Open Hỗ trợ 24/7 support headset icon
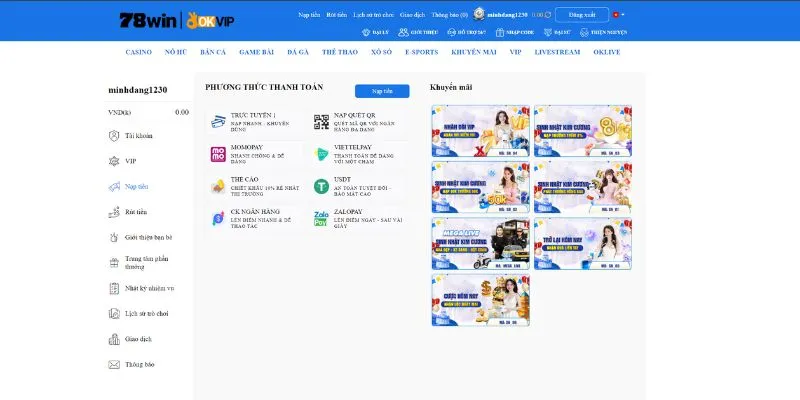The width and height of the screenshot is (800, 400). tap(452, 32)
